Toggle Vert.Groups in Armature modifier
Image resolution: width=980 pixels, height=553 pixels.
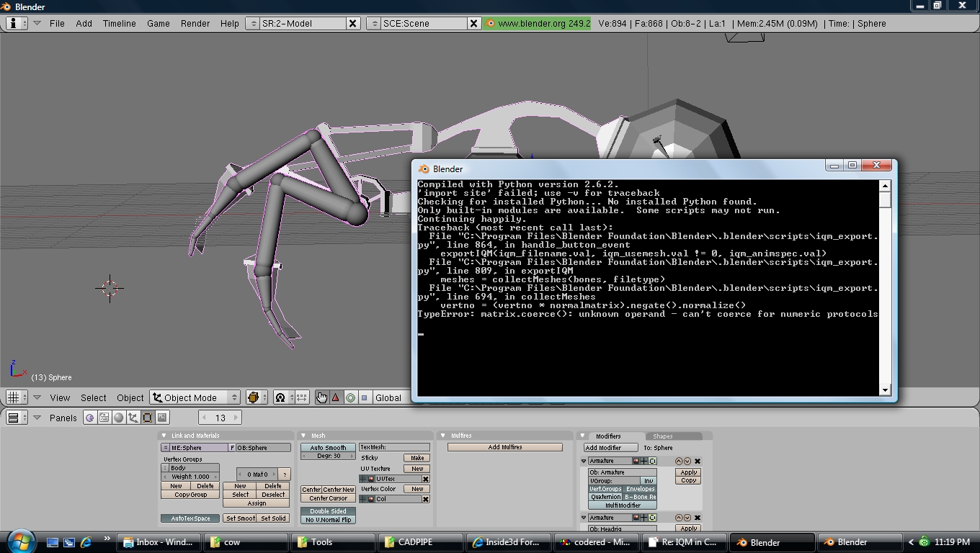[605, 489]
